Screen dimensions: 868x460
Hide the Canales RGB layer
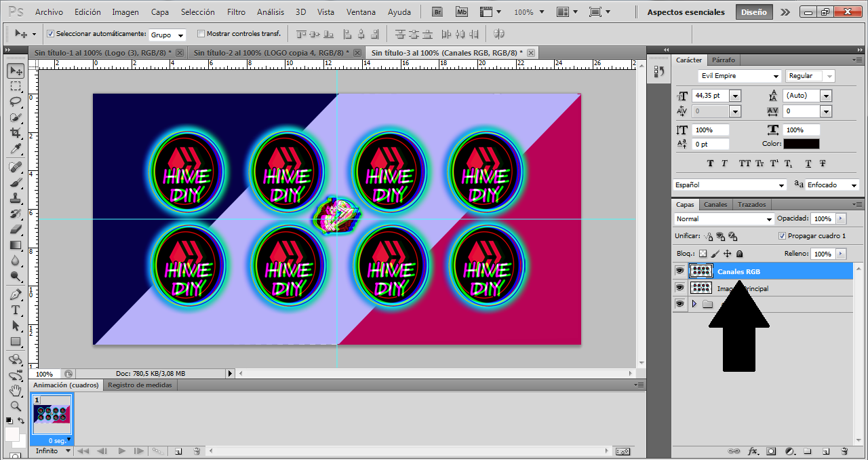pos(679,271)
